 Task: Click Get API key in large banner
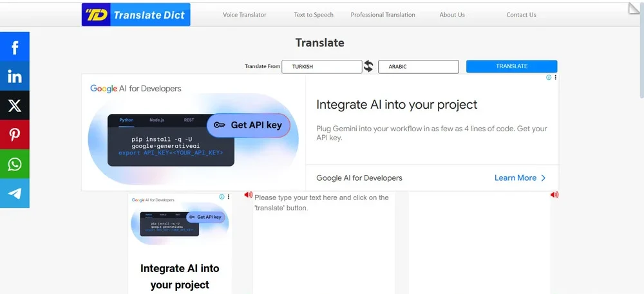[249, 125]
